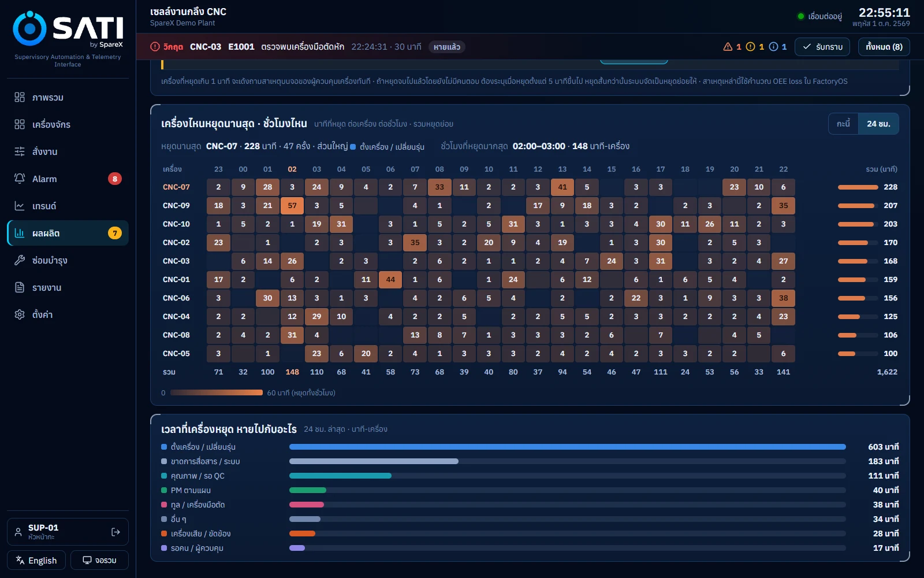The height and width of the screenshot is (578, 924).
Task: Click the รับทราบ acknowledge button
Action: tap(822, 47)
